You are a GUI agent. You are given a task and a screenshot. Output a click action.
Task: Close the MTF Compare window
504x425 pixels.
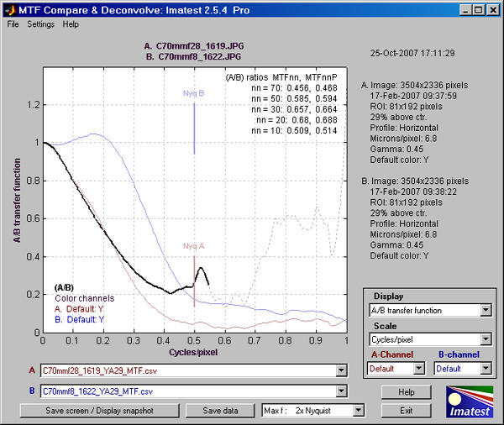[492, 10]
